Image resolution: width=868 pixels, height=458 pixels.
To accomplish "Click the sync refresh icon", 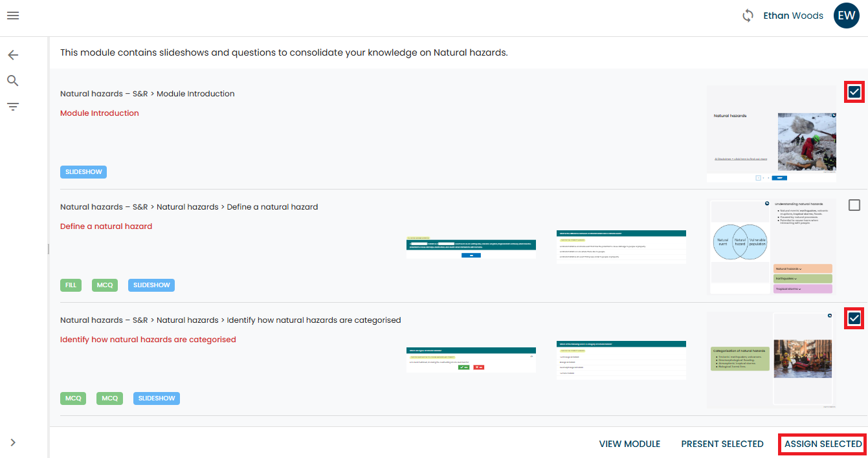I will [x=748, y=16].
